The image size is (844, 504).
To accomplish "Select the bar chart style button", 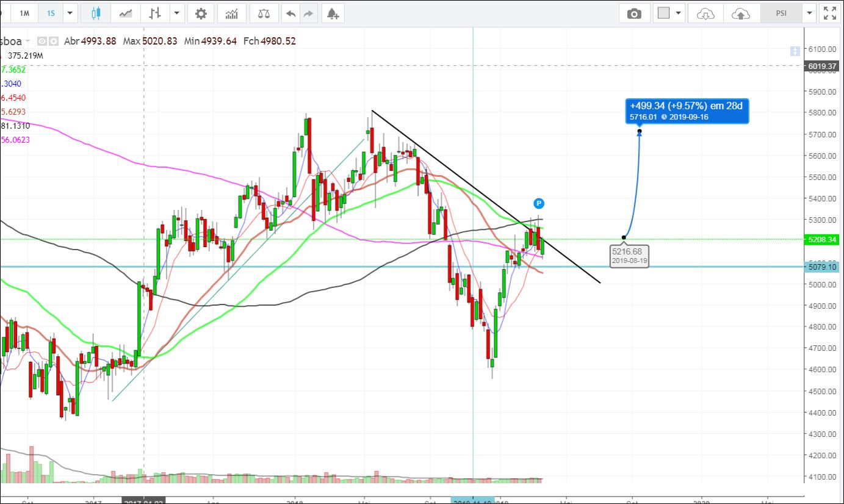I will tap(156, 13).
